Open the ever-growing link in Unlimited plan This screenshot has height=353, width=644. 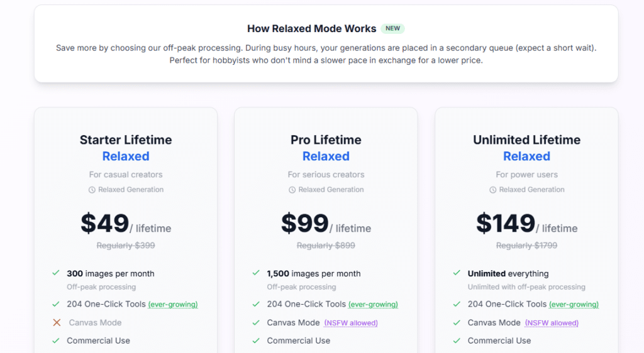(574, 305)
